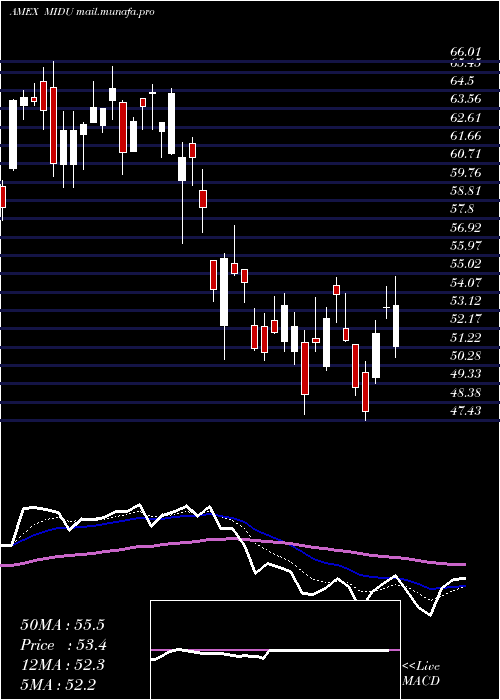Click the 12MA : 52.3 readout
The height and width of the screenshot is (700, 500).
point(62,665)
